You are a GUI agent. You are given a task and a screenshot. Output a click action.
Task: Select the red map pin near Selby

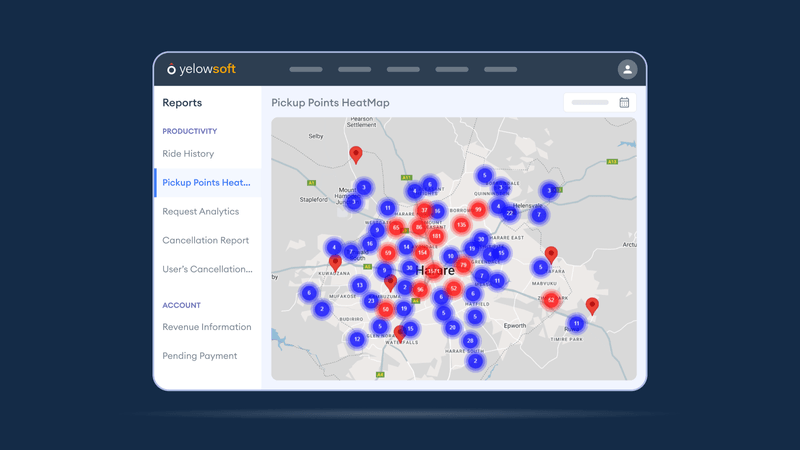pyautogui.click(x=356, y=154)
